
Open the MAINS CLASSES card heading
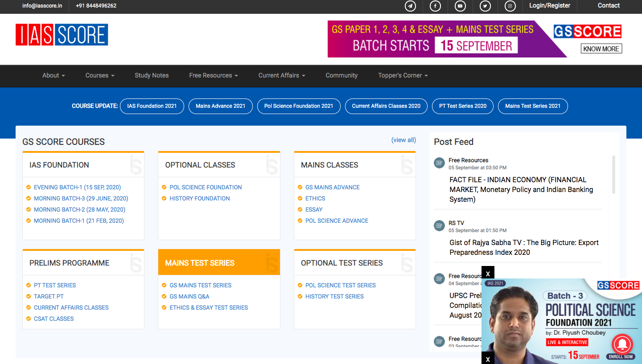pos(329,165)
